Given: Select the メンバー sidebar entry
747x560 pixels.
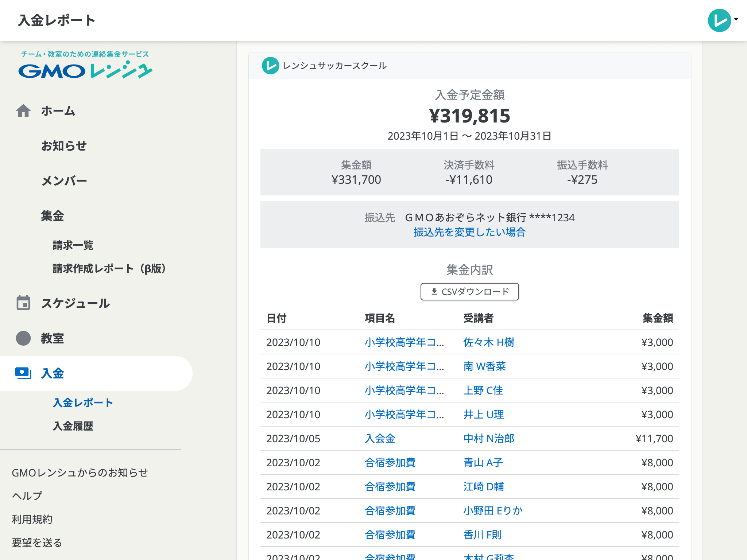Looking at the screenshot, I should point(64,180).
